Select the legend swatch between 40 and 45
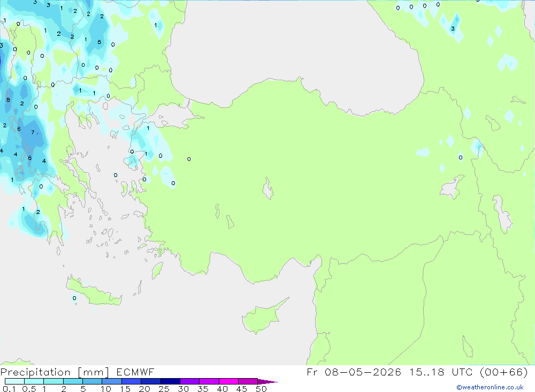 pyautogui.click(x=228, y=381)
